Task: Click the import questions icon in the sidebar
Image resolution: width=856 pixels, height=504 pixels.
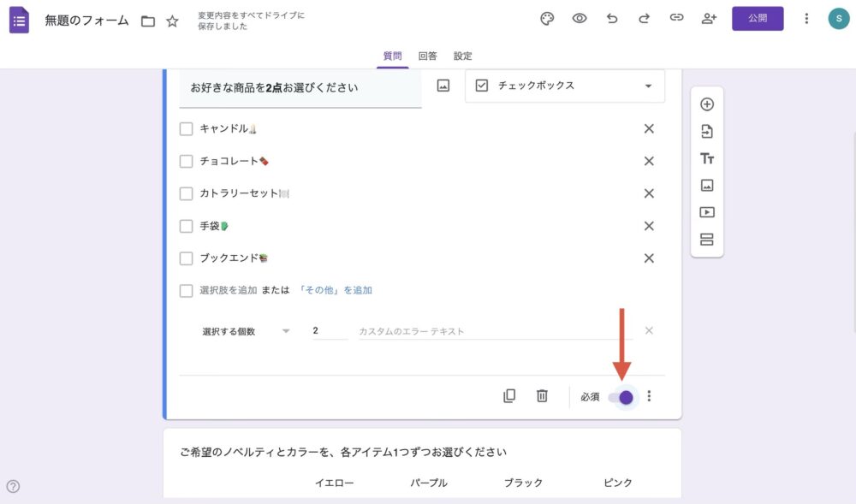Action: pos(707,131)
